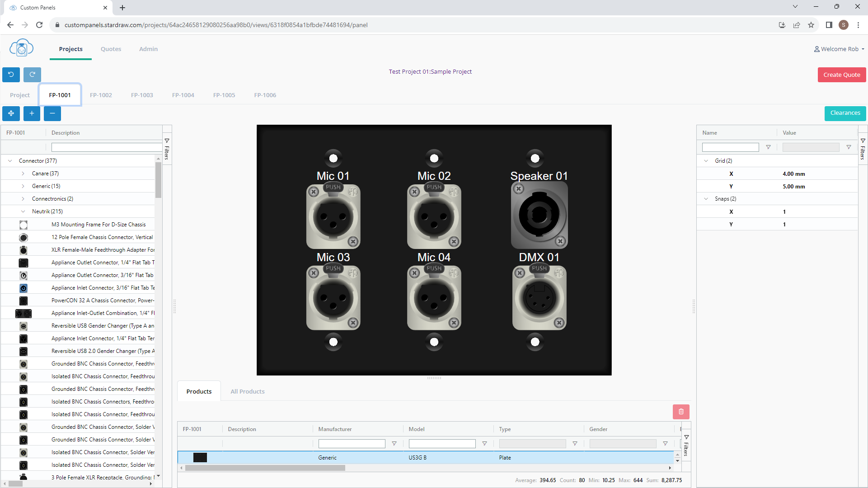The image size is (868, 488).
Task: Click the red trash delete button
Action: pyautogui.click(x=680, y=412)
